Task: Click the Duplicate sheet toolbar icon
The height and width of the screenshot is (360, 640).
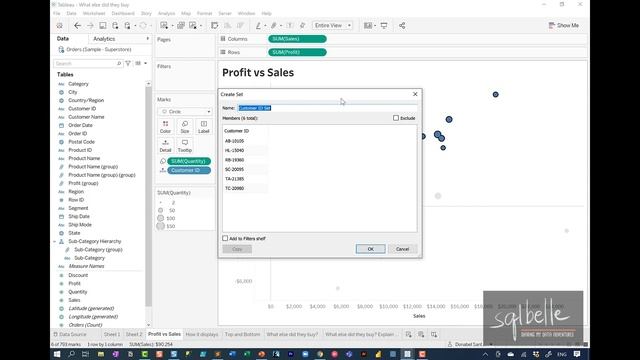Action: coord(181,25)
